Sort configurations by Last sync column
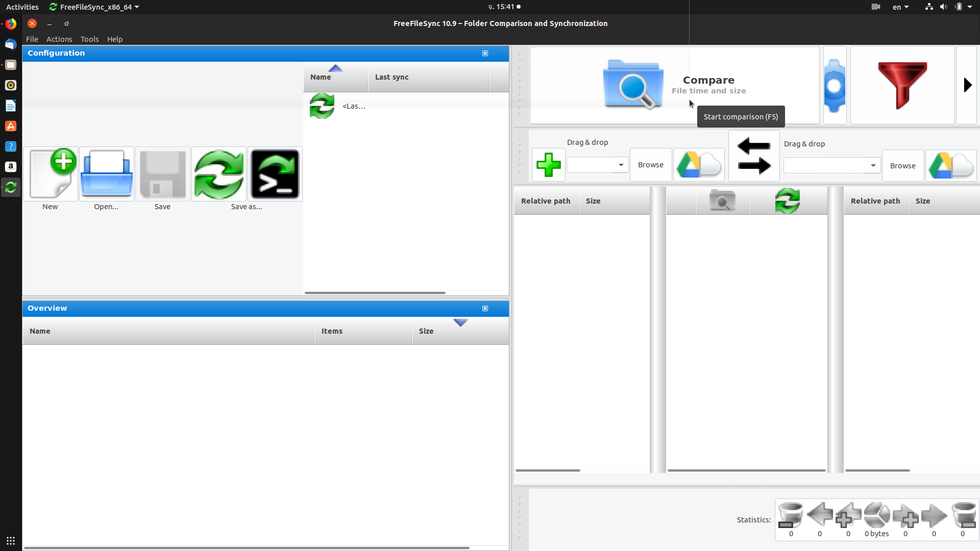This screenshot has width=980, height=551. pyautogui.click(x=429, y=77)
